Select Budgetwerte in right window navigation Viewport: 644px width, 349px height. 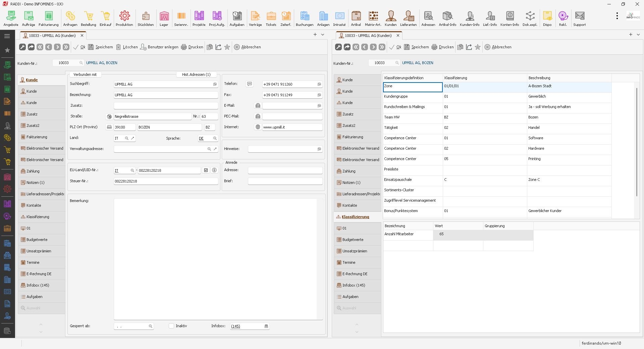(358, 240)
